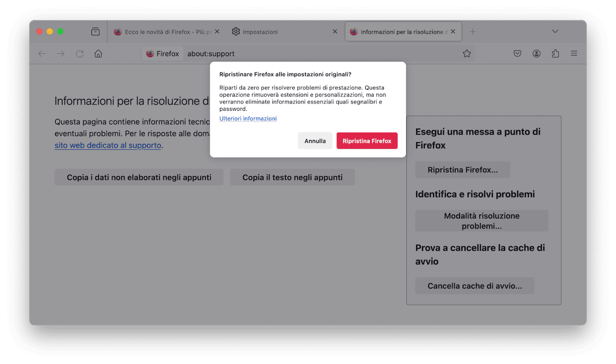Click the back navigation arrow

(x=42, y=54)
